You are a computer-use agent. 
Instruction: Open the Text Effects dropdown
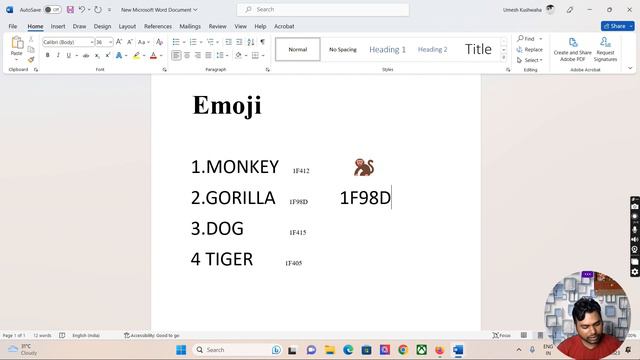point(126,55)
